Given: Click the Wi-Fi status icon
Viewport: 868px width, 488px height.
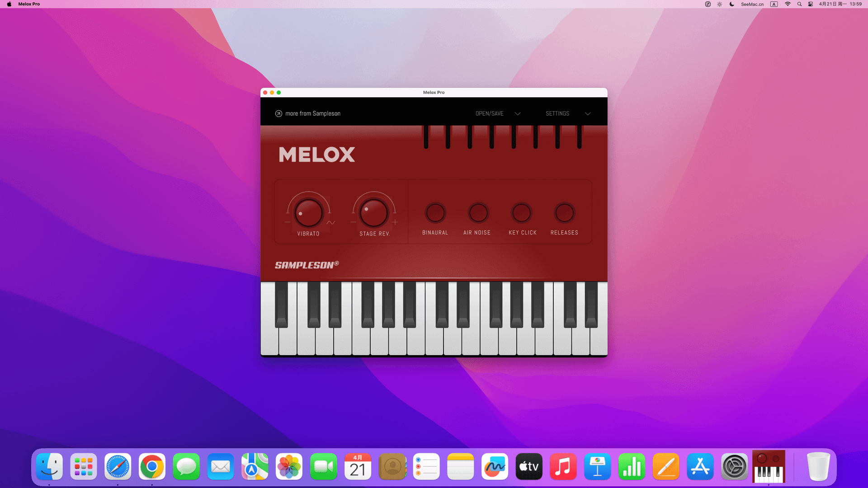Looking at the screenshot, I should tap(788, 4).
